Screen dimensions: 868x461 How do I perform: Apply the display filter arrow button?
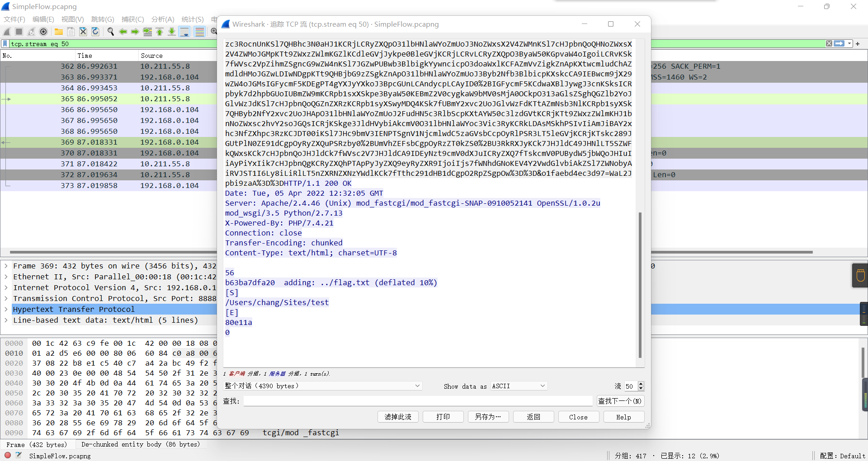tap(839, 44)
